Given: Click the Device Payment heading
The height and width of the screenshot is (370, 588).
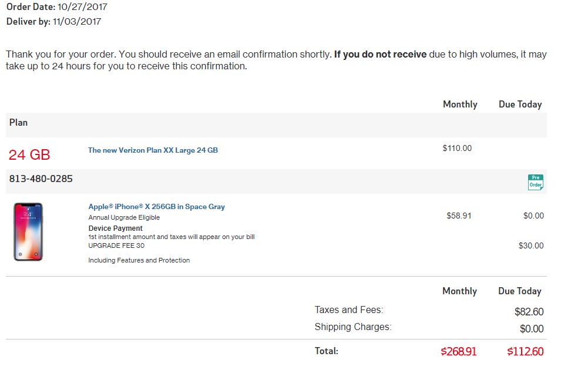Looking at the screenshot, I should [116, 228].
